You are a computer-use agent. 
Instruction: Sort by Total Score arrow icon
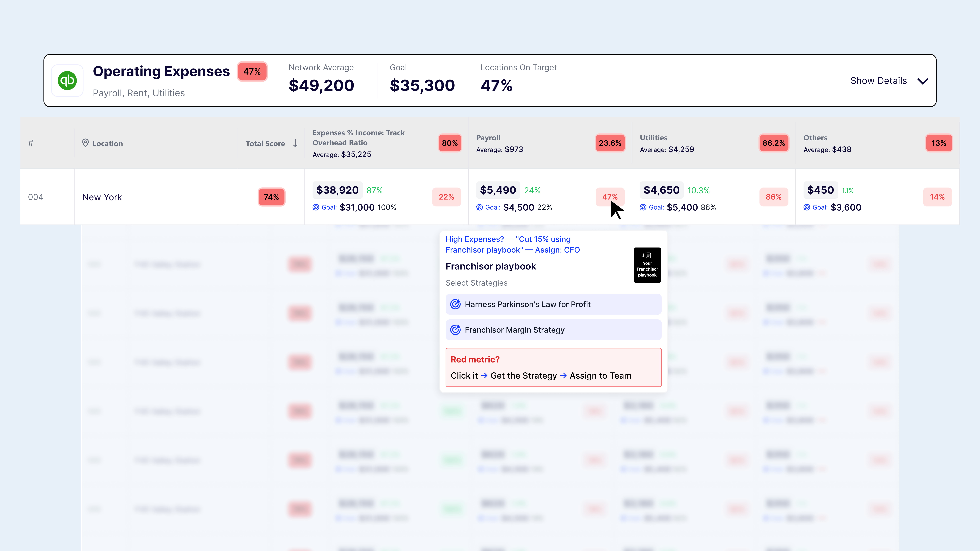[x=295, y=143]
